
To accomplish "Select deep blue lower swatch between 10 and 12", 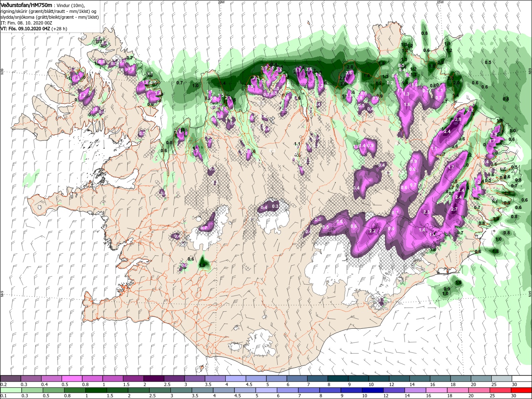I will [x=372, y=390].
